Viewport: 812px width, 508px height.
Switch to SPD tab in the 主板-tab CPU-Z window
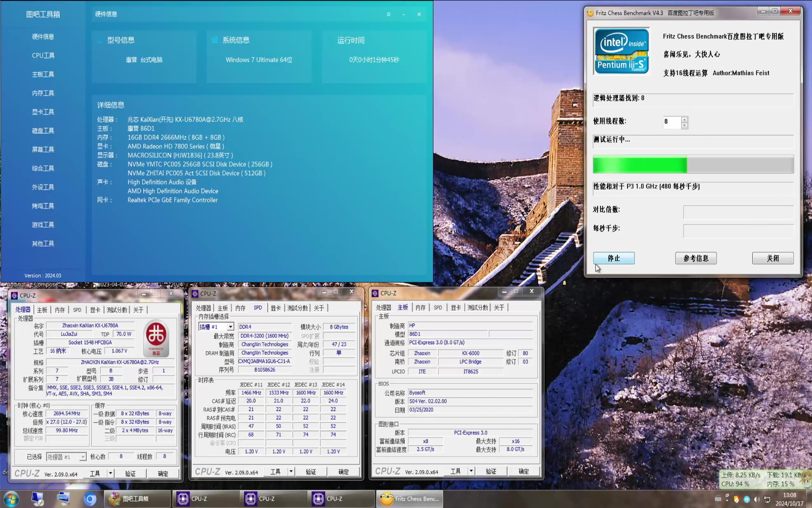click(x=438, y=308)
